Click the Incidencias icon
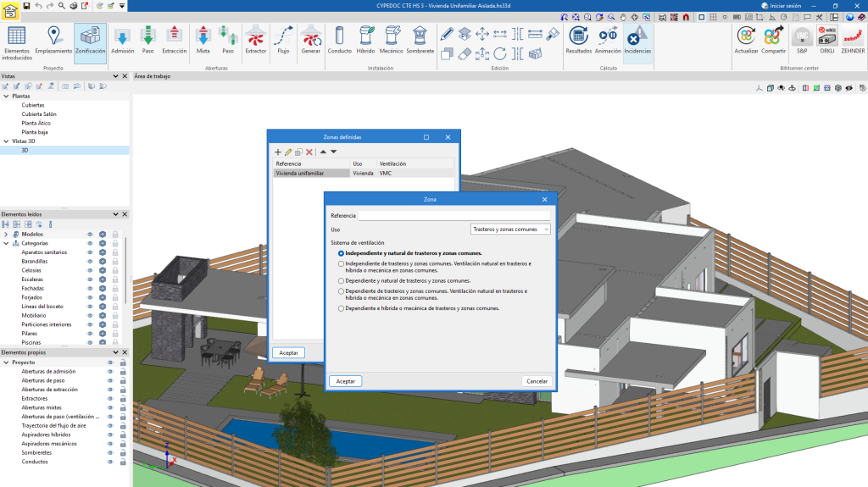 (x=637, y=40)
